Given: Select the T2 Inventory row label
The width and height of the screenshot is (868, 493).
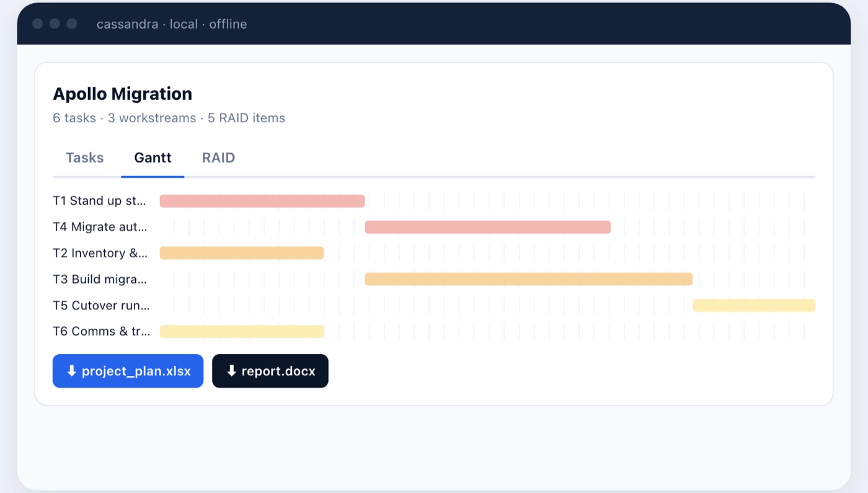Looking at the screenshot, I should [100, 253].
